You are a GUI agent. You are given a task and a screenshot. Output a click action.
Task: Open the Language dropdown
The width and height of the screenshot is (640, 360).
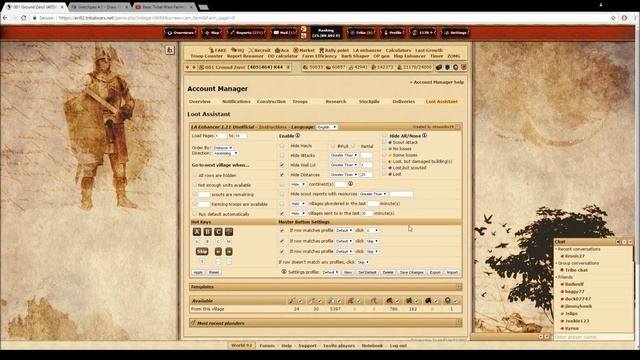coord(327,127)
